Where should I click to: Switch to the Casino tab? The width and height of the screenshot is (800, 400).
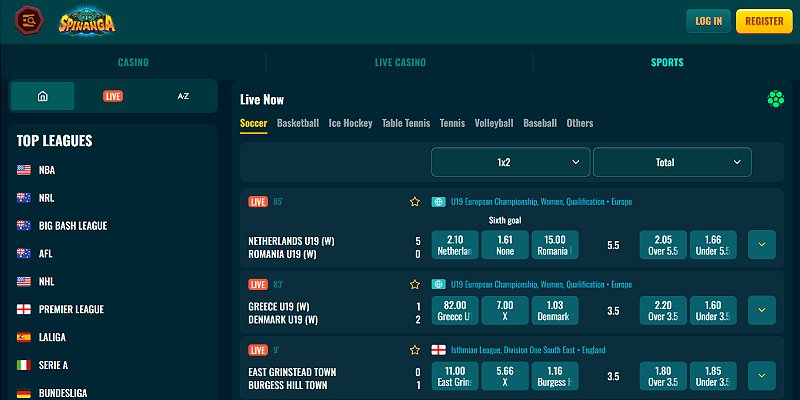click(x=133, y=62)
